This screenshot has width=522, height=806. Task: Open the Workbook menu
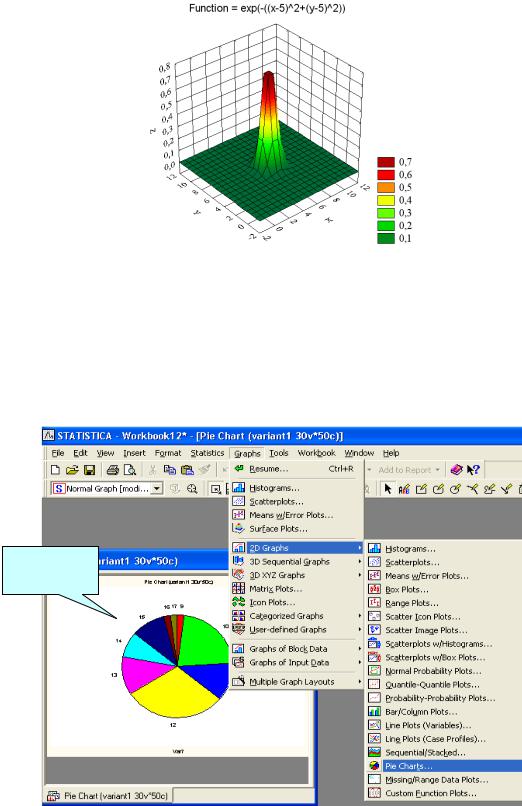(316, 453)
